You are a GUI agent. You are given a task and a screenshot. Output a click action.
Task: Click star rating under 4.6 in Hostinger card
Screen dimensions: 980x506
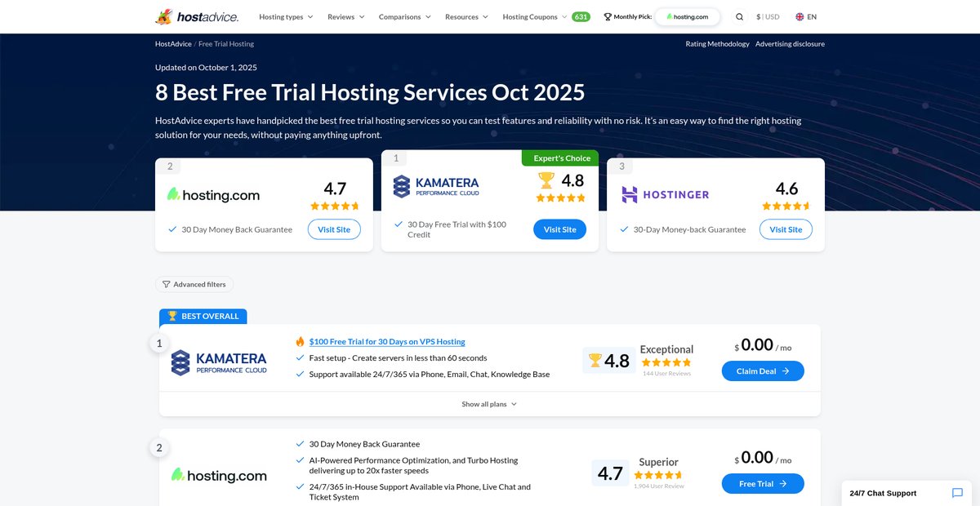(786, 206)
